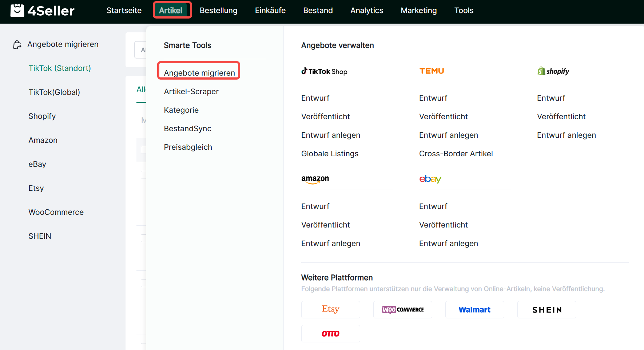644x350 pixels.
Task: Click the Shopify logo in menu
Action: 553,71
